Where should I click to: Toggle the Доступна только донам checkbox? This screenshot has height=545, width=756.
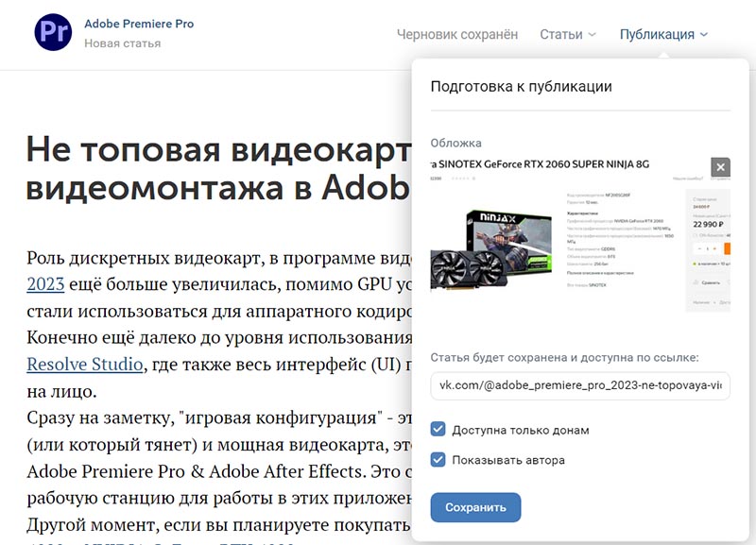[x=438, y=429]
